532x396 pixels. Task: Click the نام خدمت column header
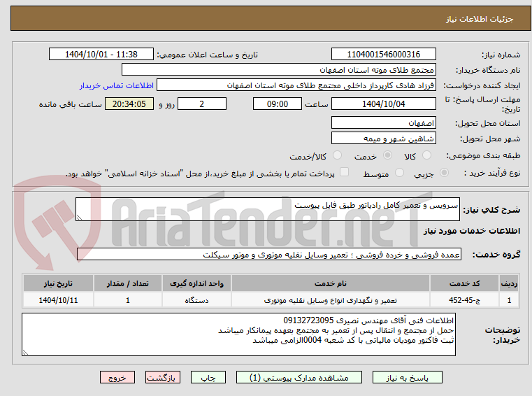[x=331, y=283]
